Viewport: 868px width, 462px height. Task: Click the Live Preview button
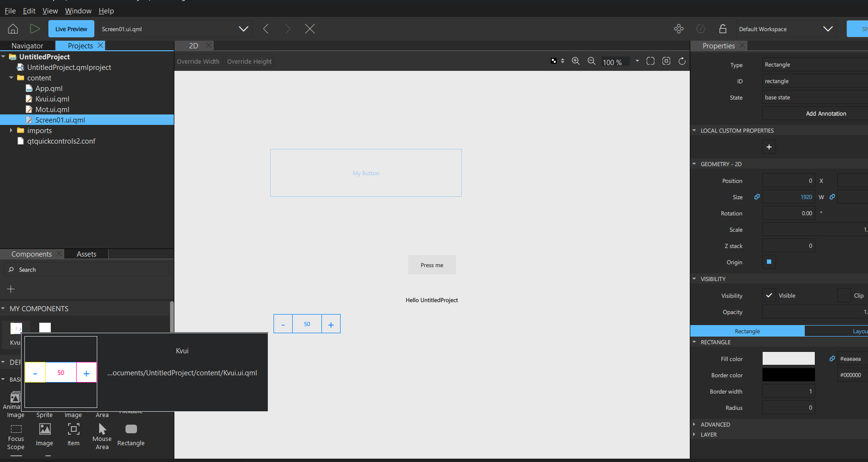[x=71, y=29]
